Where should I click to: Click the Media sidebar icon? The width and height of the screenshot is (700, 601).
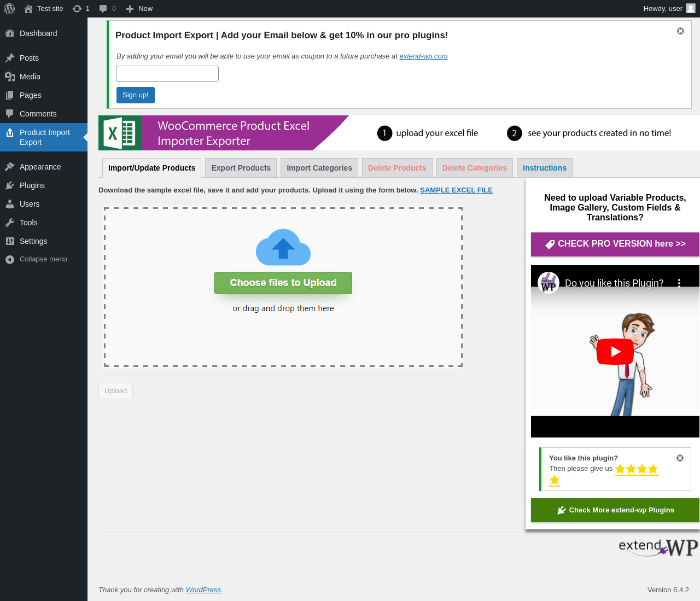[10, 77]
